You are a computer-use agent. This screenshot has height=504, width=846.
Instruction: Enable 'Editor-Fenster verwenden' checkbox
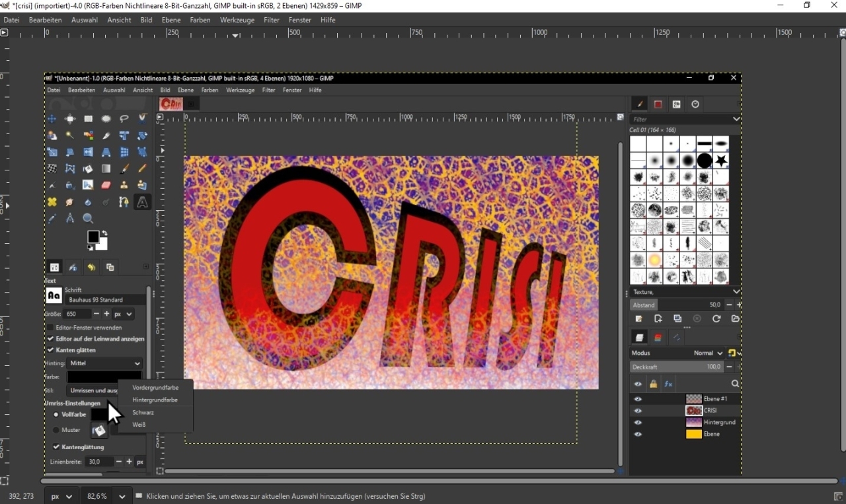click(50, 328)
